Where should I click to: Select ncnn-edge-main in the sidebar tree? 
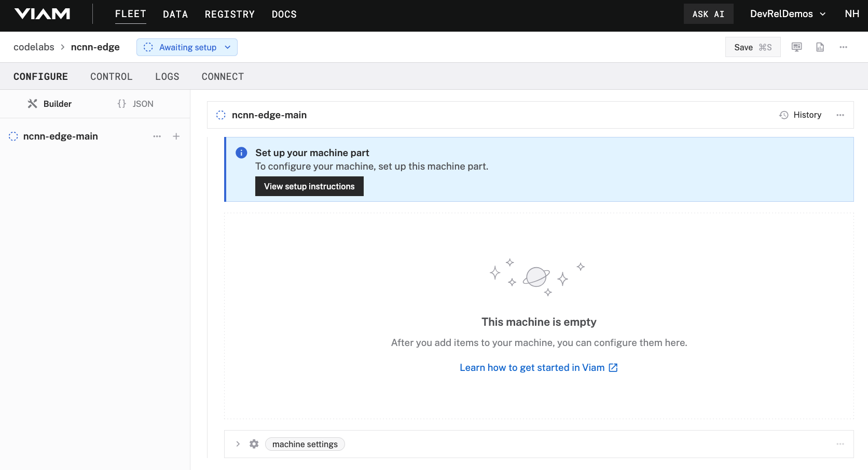[x=61, y=136]
